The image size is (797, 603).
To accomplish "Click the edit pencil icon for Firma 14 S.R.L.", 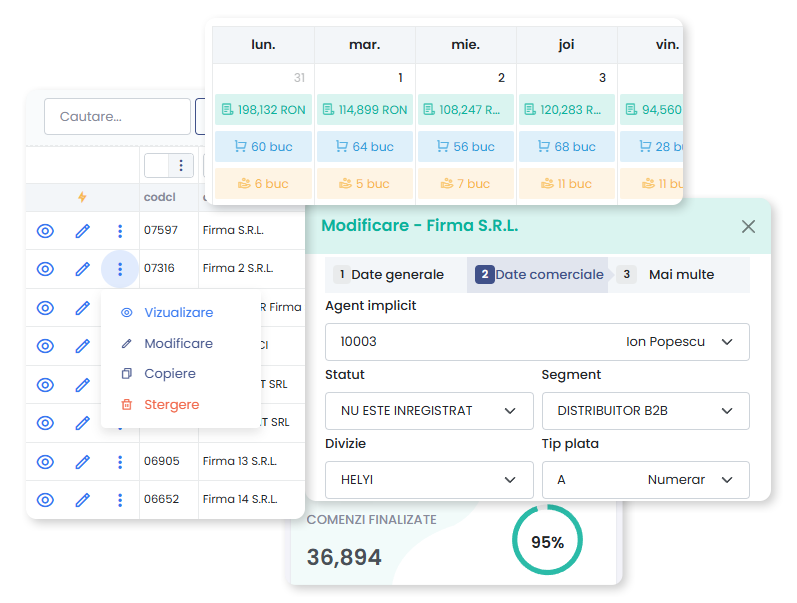I will 83,500.
